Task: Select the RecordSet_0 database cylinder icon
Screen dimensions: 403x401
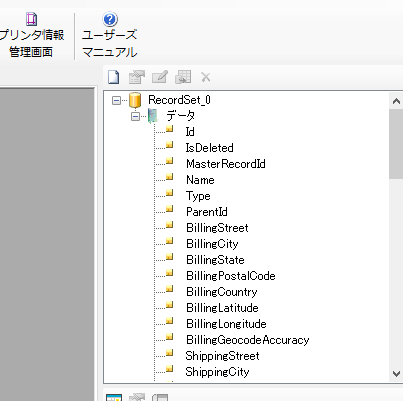Action: pyautogui.click(x=135, y=100)
